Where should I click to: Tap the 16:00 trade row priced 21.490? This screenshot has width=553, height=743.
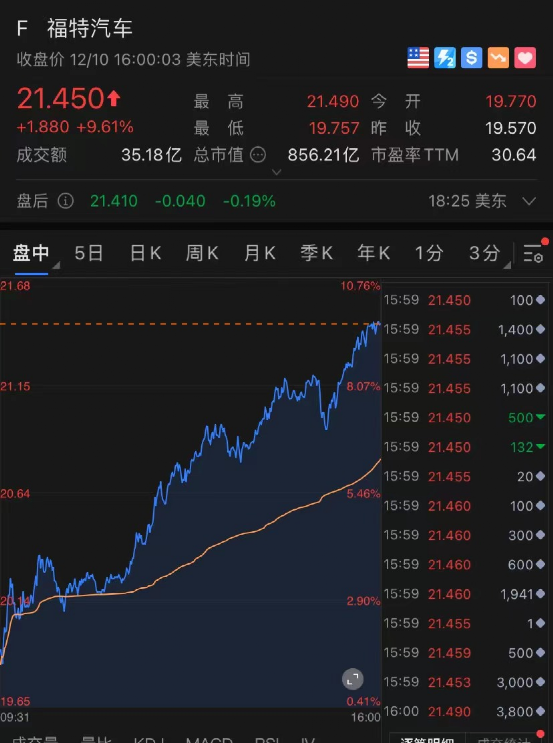pyautogui.click(x=464, y=712)
